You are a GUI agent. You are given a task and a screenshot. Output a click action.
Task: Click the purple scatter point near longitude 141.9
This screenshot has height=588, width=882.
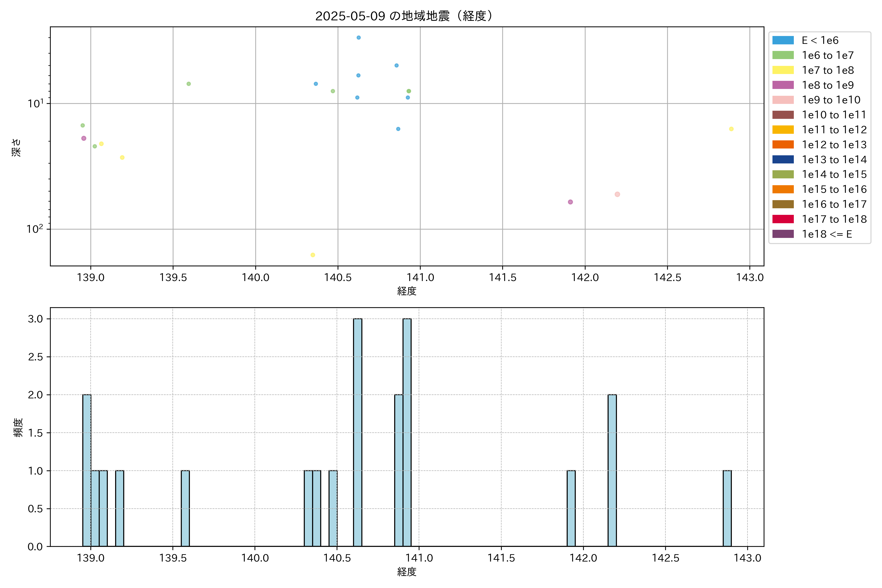570,202
